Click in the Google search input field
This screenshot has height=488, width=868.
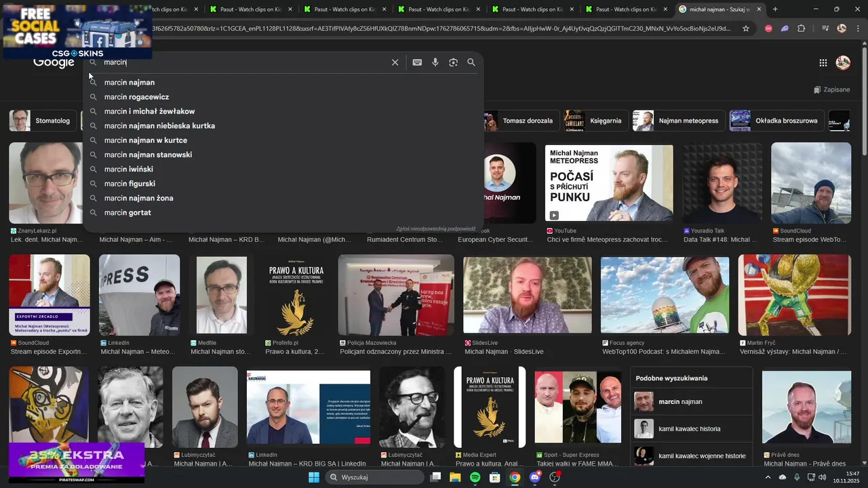244,62
